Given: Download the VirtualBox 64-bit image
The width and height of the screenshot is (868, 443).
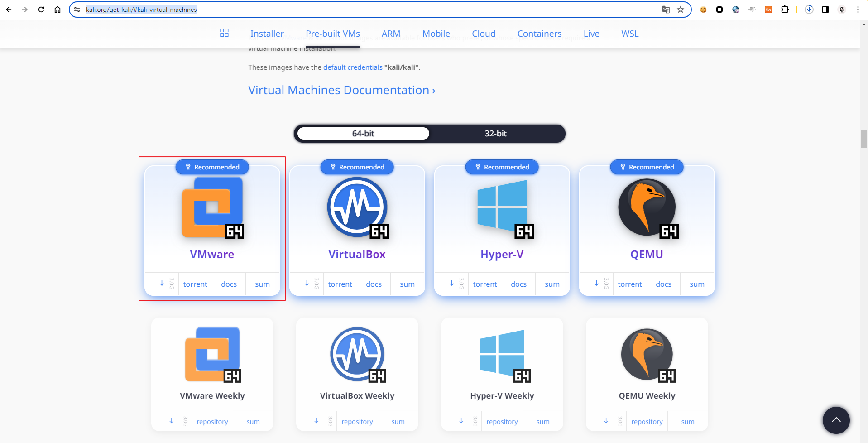Looking at the screenshot, I should (307, 284).
